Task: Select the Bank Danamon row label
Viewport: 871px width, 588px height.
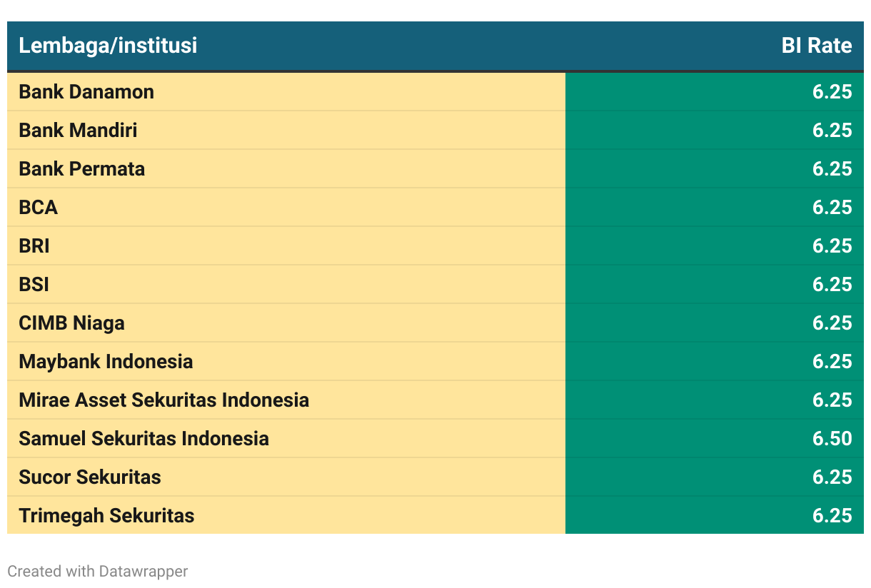Action: (x=86, y=92)
